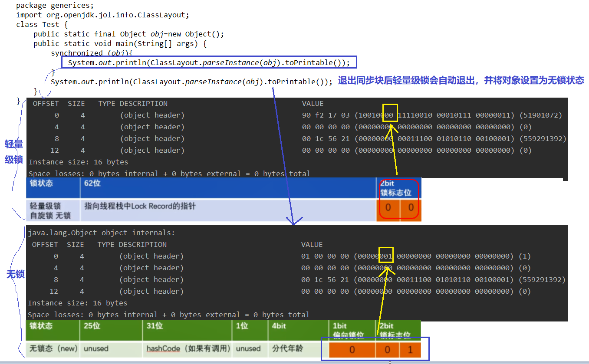The width and height of the screenshot is (589, 364).
Task: Click the 'java.lang.Object object internals:' line
Action: coord(102,233)
